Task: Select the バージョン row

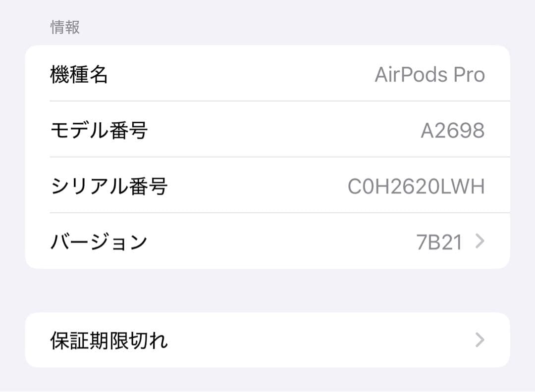Action: pyautogui.click(x=267, y=242)
